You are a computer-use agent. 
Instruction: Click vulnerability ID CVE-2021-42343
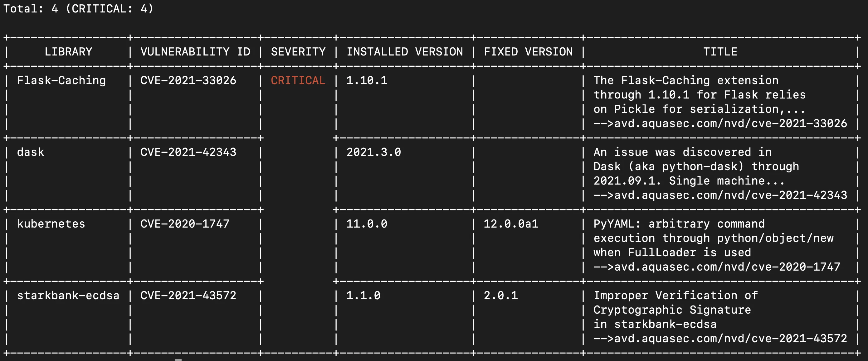[188, 152]
